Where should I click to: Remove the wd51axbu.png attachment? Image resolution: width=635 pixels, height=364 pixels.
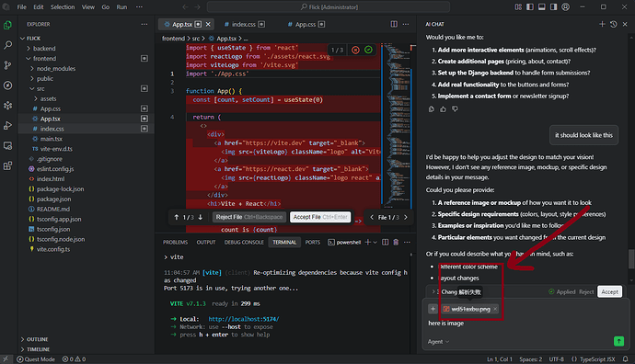coord(495,309)
